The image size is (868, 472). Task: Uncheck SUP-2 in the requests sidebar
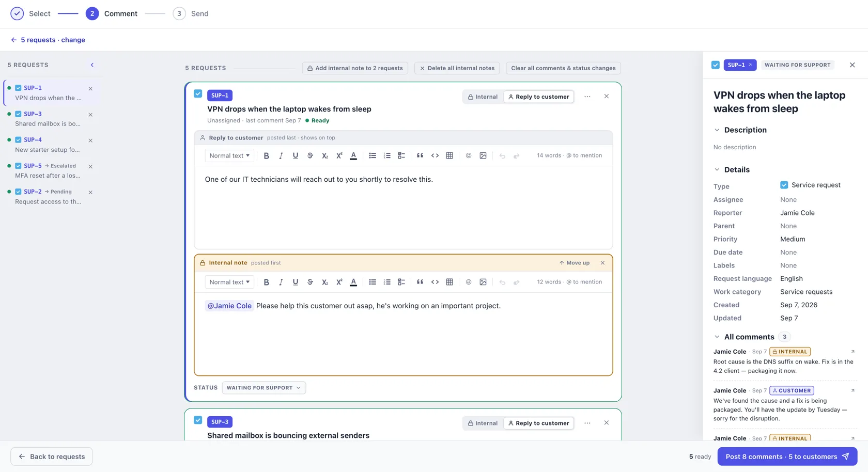18,192
